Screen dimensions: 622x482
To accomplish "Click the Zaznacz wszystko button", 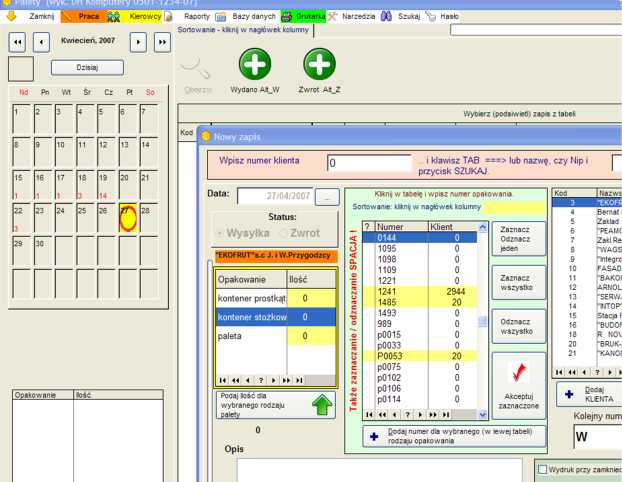I will (518, 282).
